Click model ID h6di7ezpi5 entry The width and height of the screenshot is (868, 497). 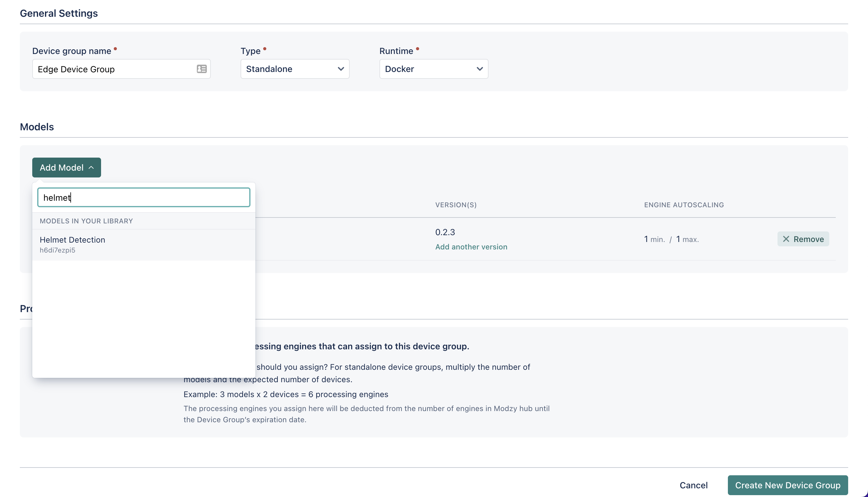(57, 250)
